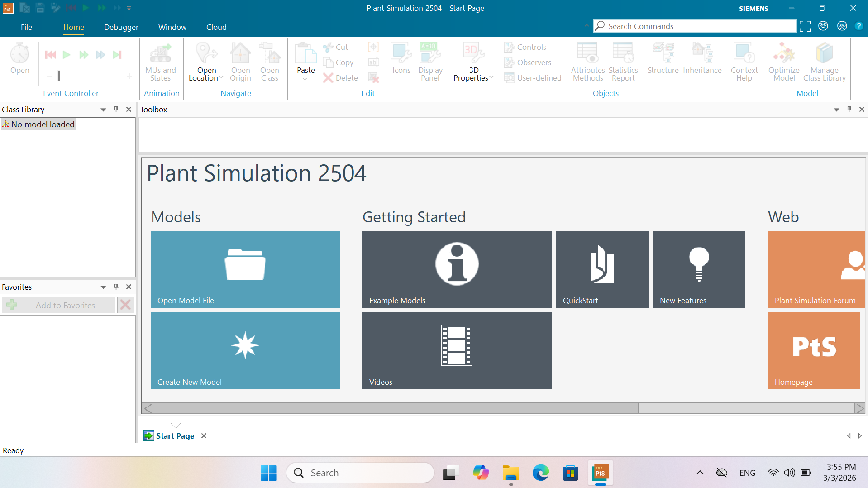Click the Delete button in Edit group
Screen dimensions: 868x488
click(x=340, y=78)
